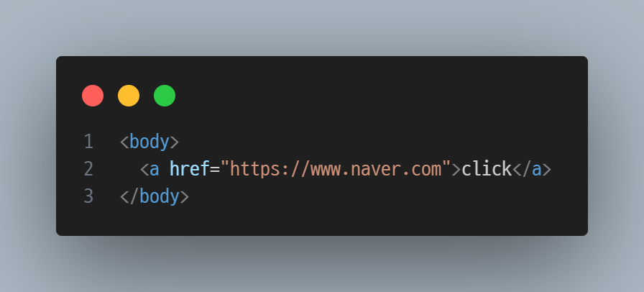Click the opening angle bracket before body
Viewport: 644px width, 292px height.
(x=124, y=142)
